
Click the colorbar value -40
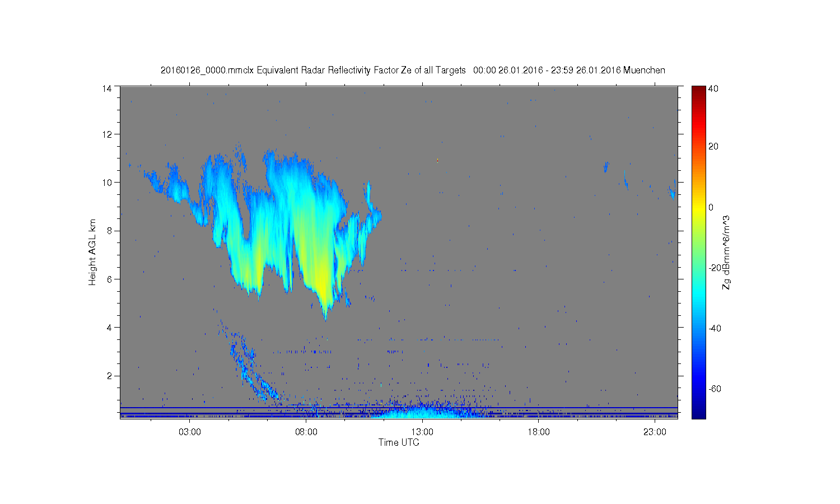coord(715,328)
